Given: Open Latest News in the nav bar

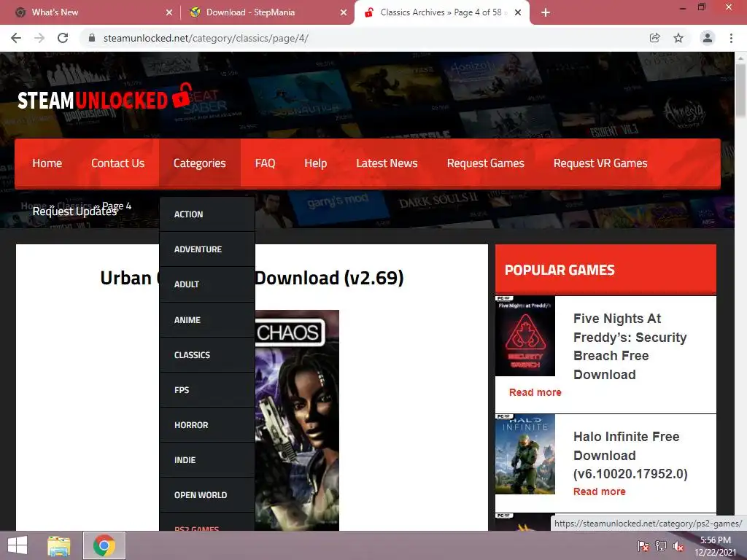Looking at the screenshot, I should tap(387, 163).
